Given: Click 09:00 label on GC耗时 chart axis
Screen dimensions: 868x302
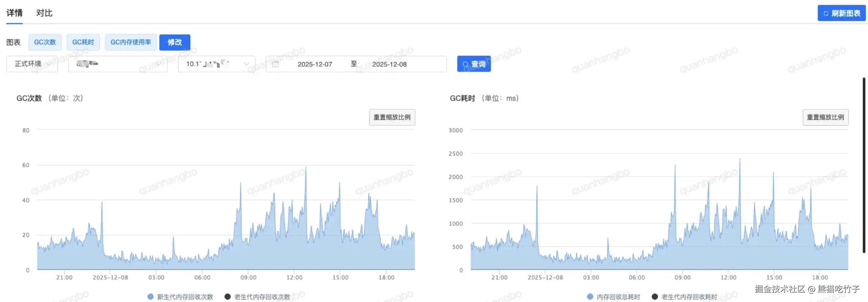Looking at the screenshot, I should 682,278.
